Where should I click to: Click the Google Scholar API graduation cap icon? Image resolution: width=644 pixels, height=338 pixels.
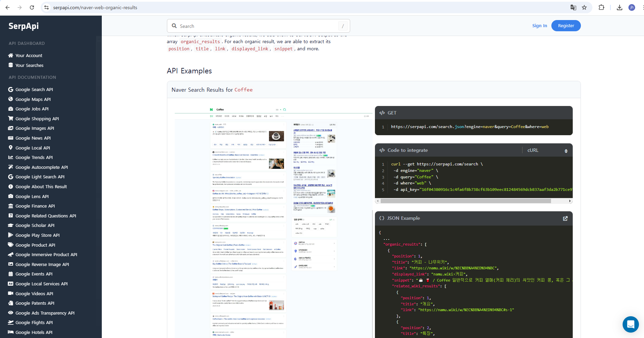point(11,225)
